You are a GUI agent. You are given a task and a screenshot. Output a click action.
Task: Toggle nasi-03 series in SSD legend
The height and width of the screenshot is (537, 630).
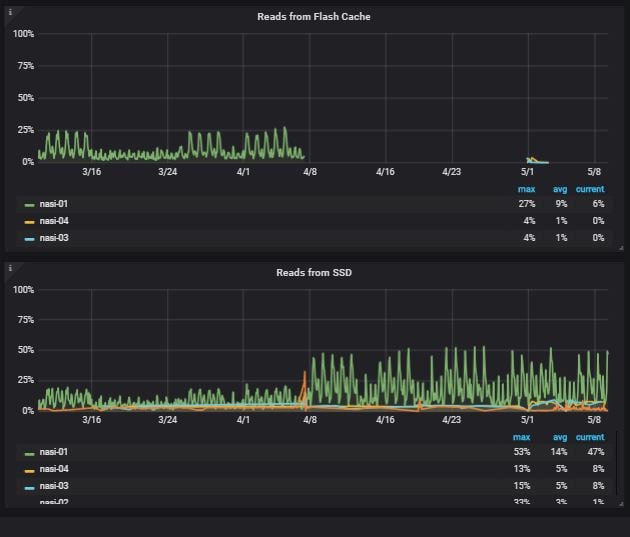point(54,486)
